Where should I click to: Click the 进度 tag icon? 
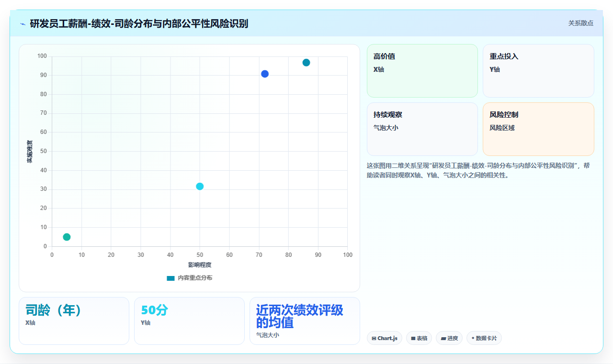pos(443,338)
